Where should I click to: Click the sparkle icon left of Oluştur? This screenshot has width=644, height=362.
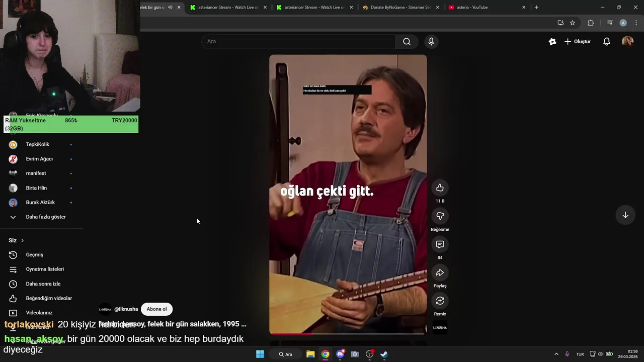[x=552, y=42]
